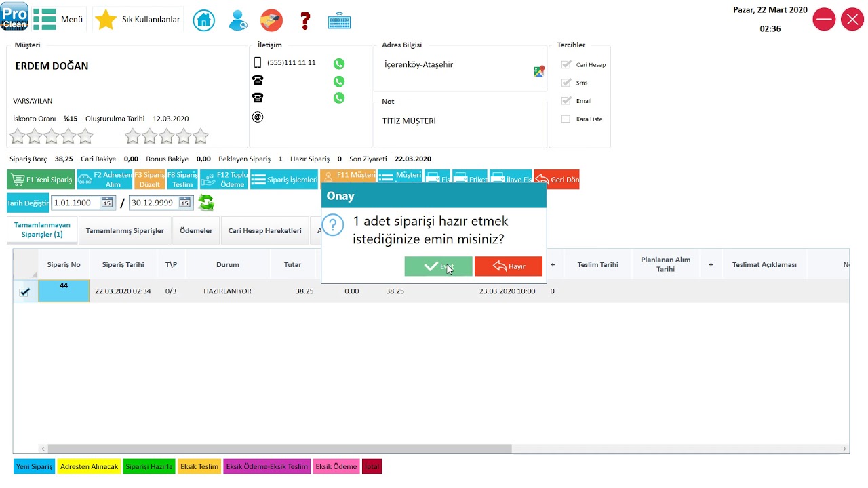Viewport: 868px width, 488px height.
Task: Select order number 44 cell
Action: tap(64, 291)
